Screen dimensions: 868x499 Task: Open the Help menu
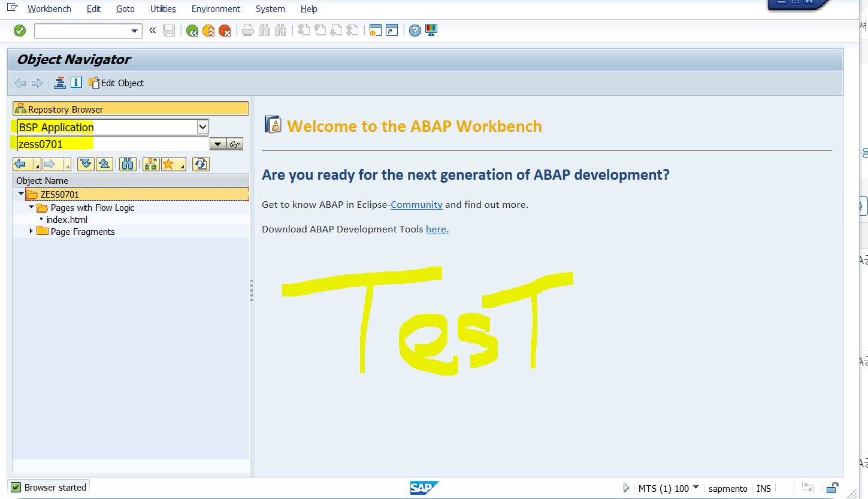pyautogui.click(x=309, y=9)
